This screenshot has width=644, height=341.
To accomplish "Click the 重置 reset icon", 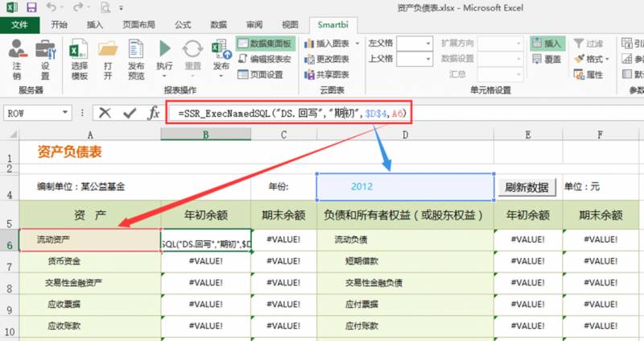I will (192, 49).
